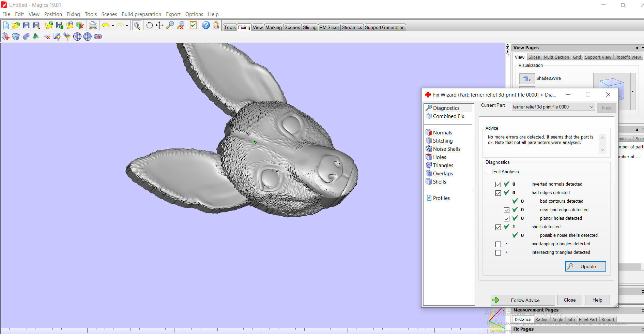Viewport: 644px width, 334px height.
Task: Open Noise Shells in Fix Wizard sidebar
Action: coord(446,149)
